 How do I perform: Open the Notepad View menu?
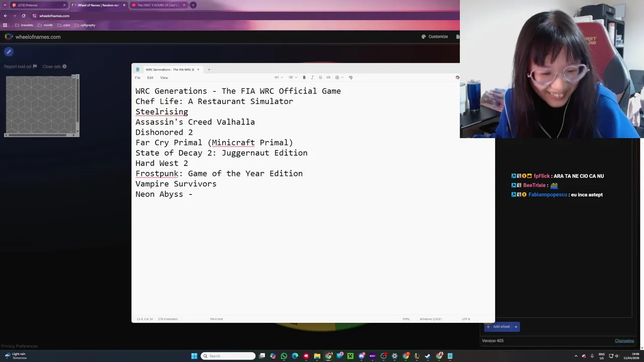point(164,77)
